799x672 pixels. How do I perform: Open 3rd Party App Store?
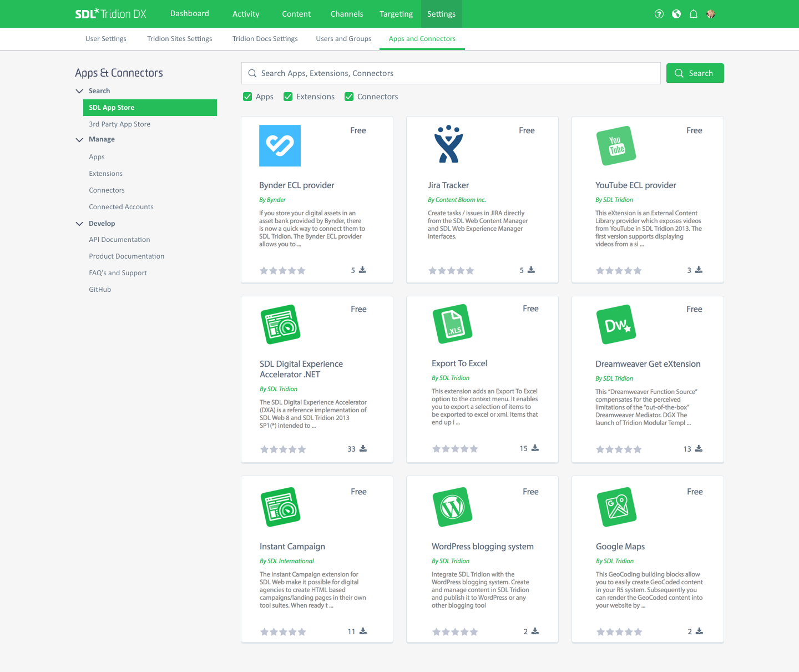coord(119,124)
